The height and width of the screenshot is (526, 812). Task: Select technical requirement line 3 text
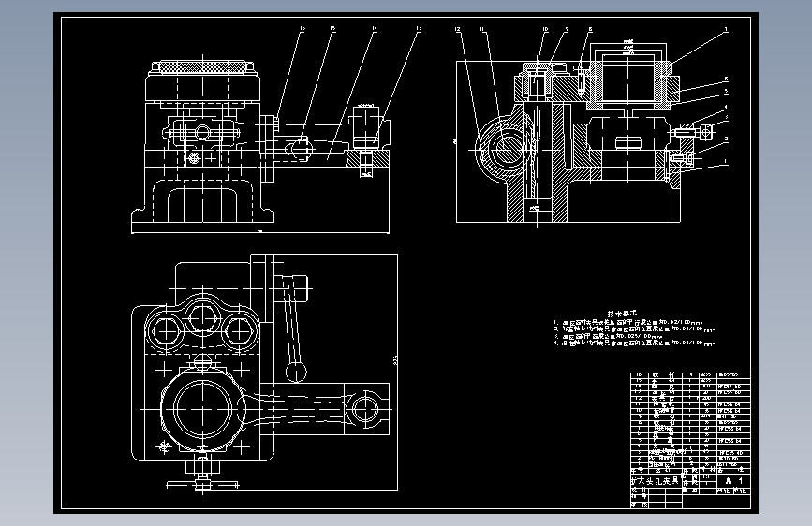609,336
